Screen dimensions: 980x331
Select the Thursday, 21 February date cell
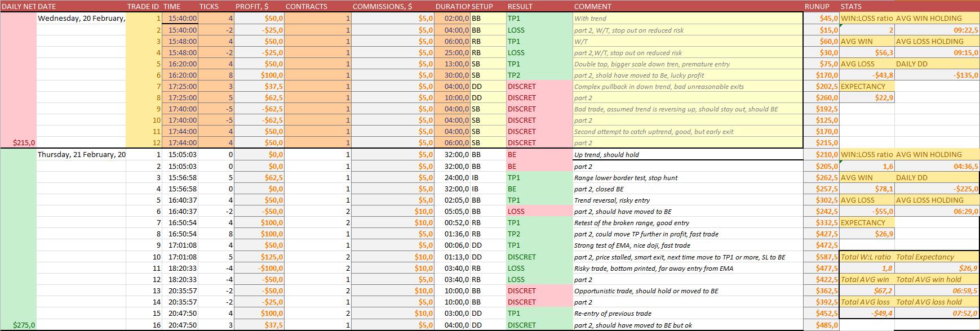tap(81, 154)
